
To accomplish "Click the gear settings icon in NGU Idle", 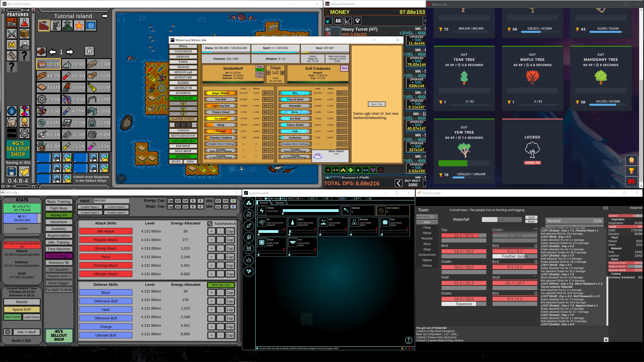I will point(8,332).
